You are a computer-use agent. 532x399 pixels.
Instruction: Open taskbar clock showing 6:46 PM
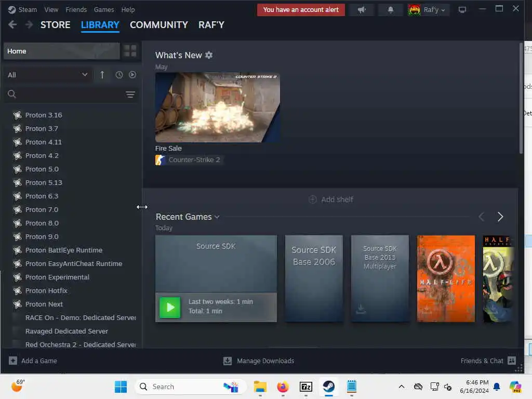pyautogui.click(x=474, y=387)
